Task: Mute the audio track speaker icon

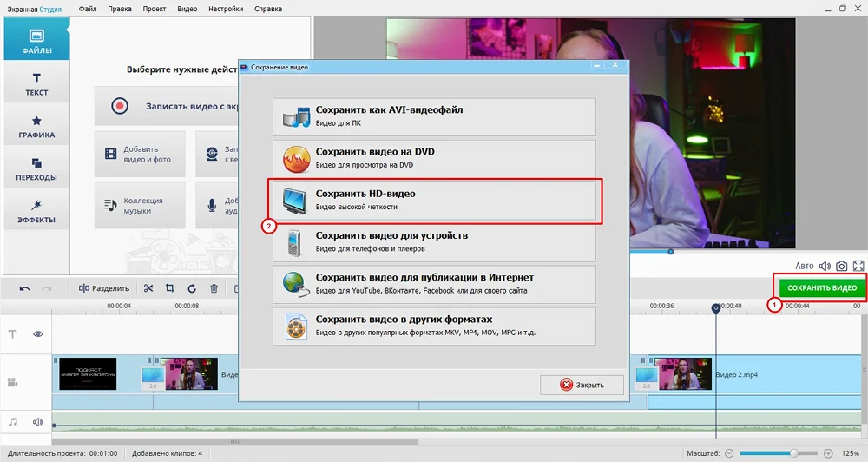Action: click(38, 422)
